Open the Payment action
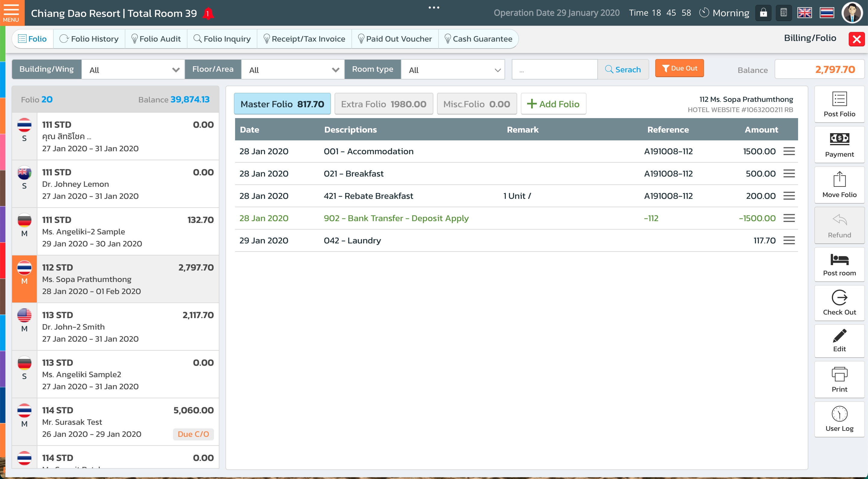The width and height of the screenshot is (868, 479). (839, 145)
